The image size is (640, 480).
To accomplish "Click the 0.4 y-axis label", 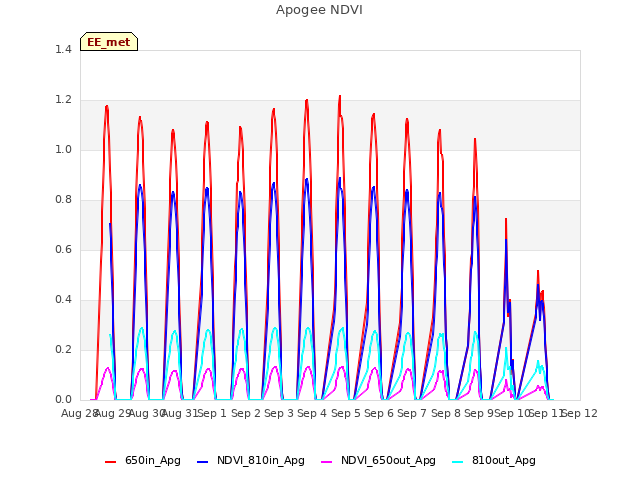I will click(x=63, y=300).
